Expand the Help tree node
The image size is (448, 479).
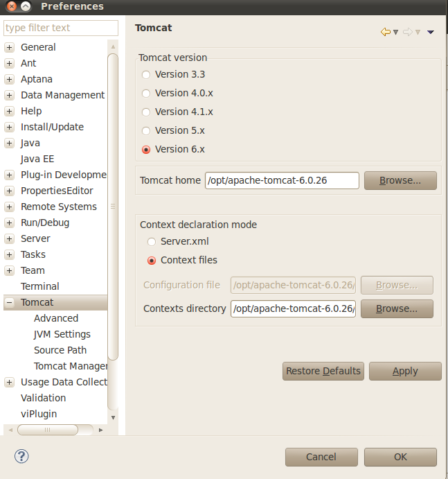tap(10, 111)
